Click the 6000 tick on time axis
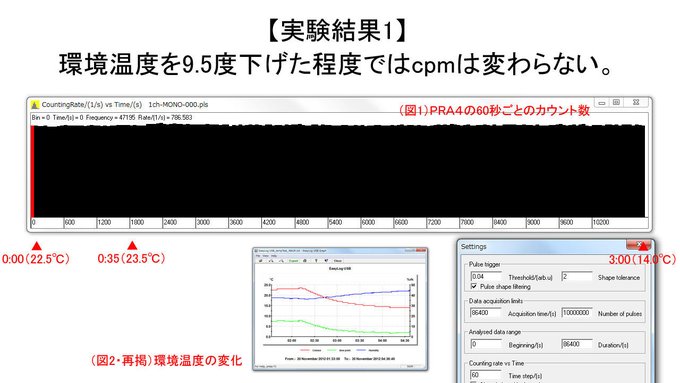Viewport: 680px width, 383px height. [368, 223]
